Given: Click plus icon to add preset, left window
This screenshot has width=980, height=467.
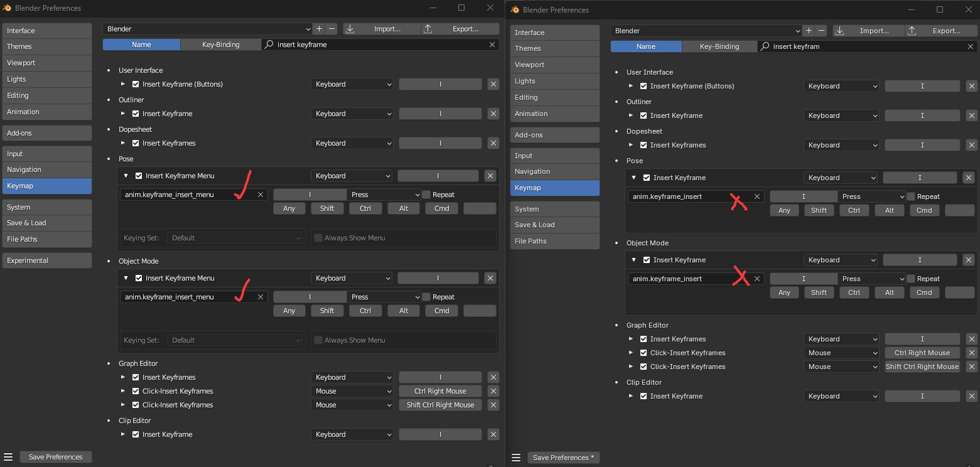Looking at the screenshot, I should coord(319,29).
